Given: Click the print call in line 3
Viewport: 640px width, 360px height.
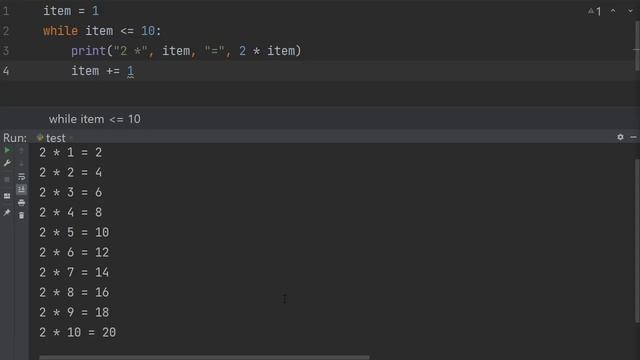Looking at the screenshot, I should (186, 51).
